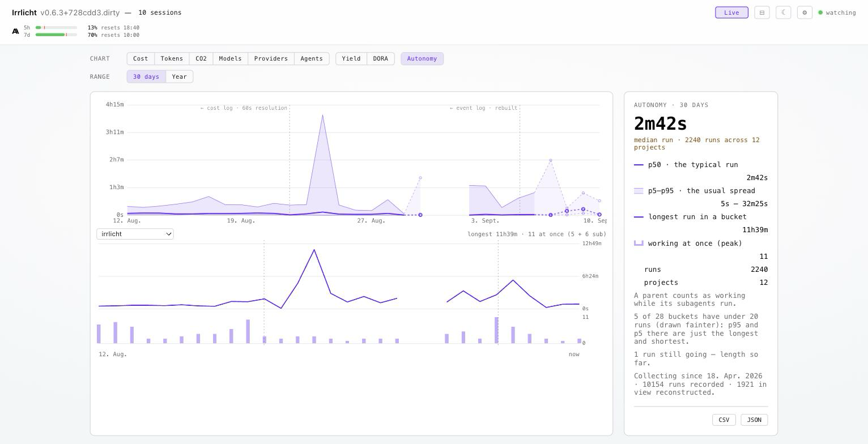Switch to the Tokens chart
The height and width of the screenshot is (444, 868).
172,59
